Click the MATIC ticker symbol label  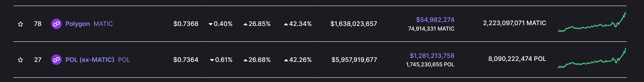click(103, 24)
